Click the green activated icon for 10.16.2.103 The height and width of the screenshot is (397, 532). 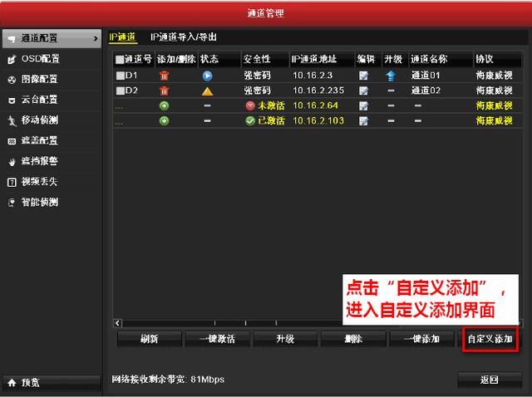pyautogui.click(x=250, y=120)
